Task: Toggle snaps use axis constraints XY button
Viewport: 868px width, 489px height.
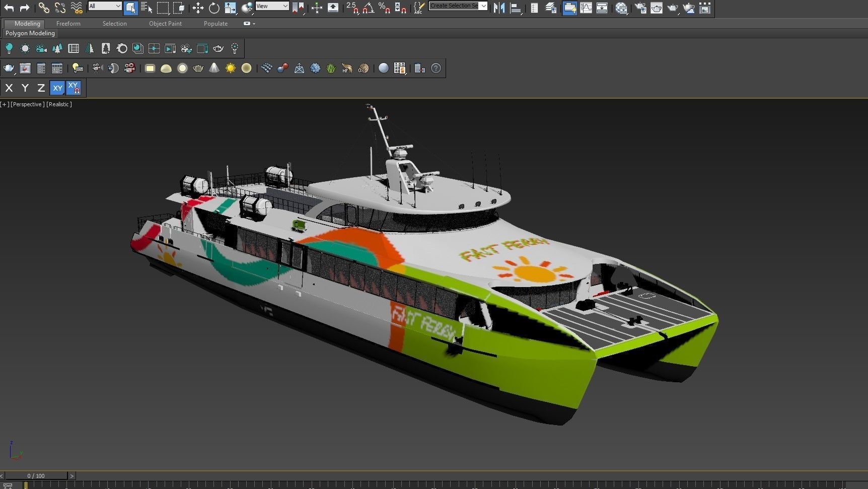Action: [x=74, y=88]
